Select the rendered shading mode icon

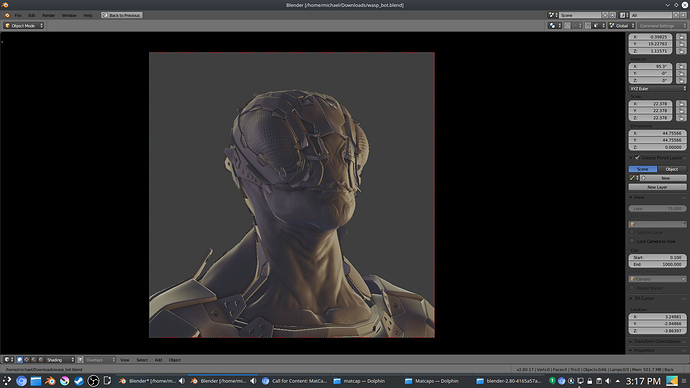(41, 360)
